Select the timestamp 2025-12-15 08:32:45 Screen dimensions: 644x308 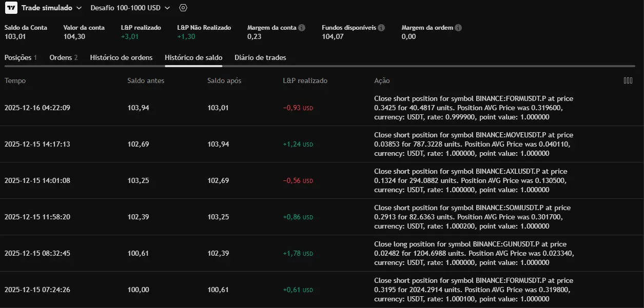coord(37,253)
